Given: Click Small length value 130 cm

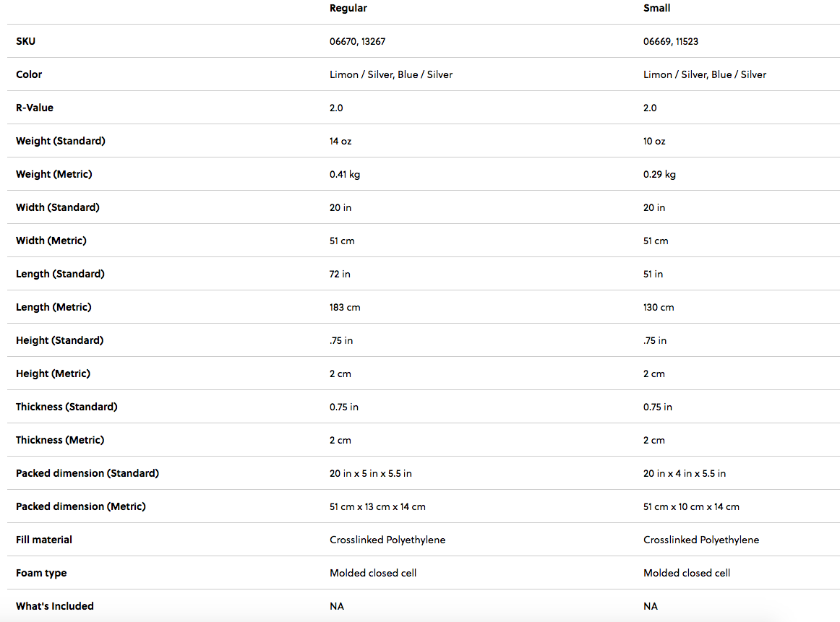Looking at the screenshot, I should (x=658, y=307).
